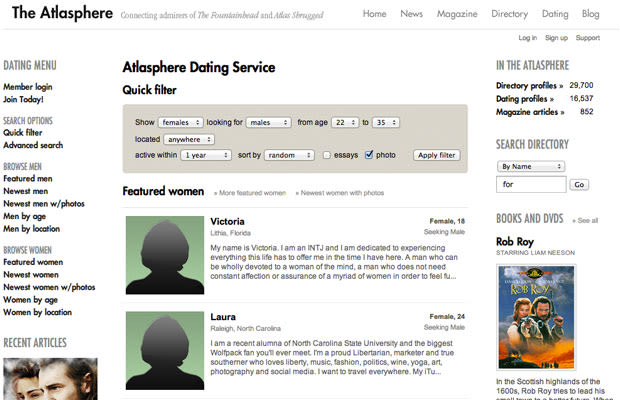Change the sort by random dropdown
This screenshot has width=620, height=400.
[x=289, y=155]
